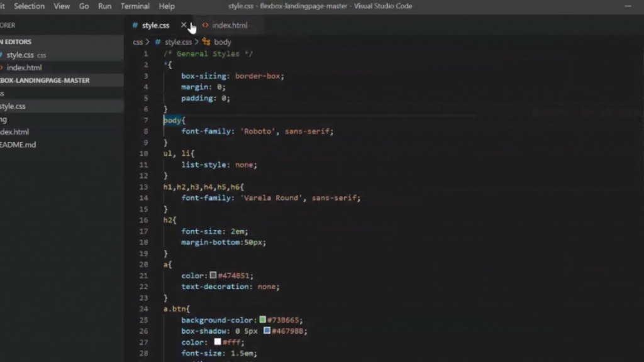Click the white #fff color swatch

(x=218, y=342)
